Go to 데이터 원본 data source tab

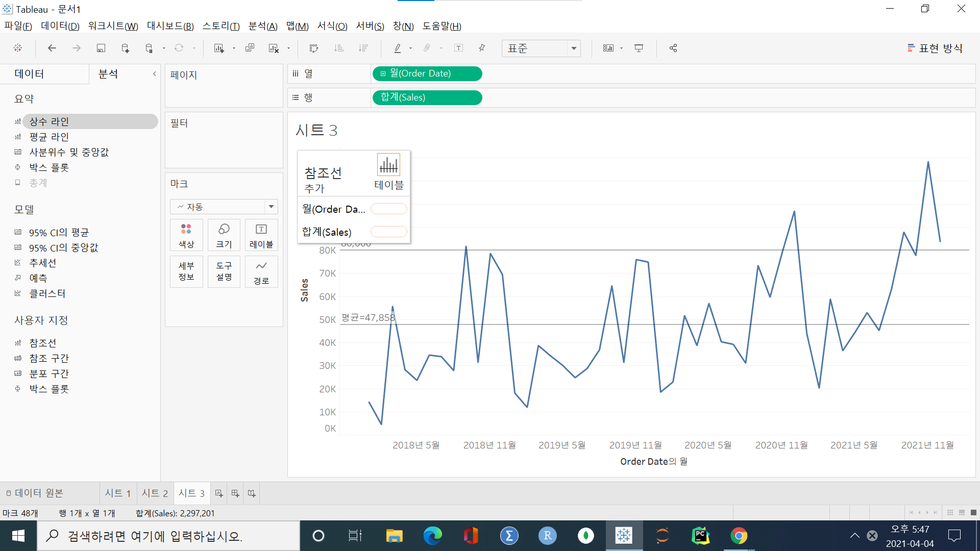tap(35, 493)
